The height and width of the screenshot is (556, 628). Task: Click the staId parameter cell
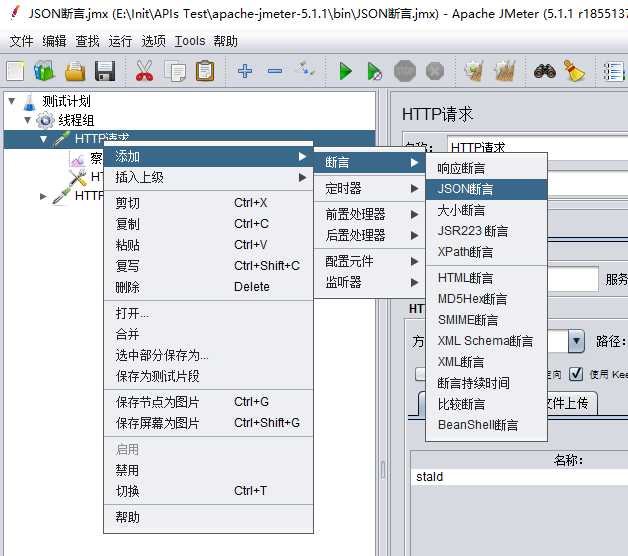519,477
